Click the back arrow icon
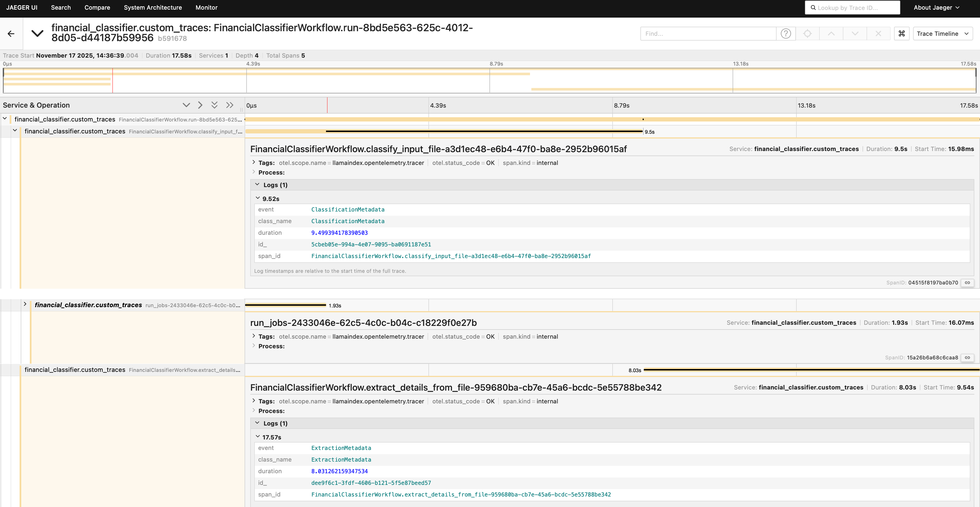This screenshot has height=507, width=980. [11, 34]
